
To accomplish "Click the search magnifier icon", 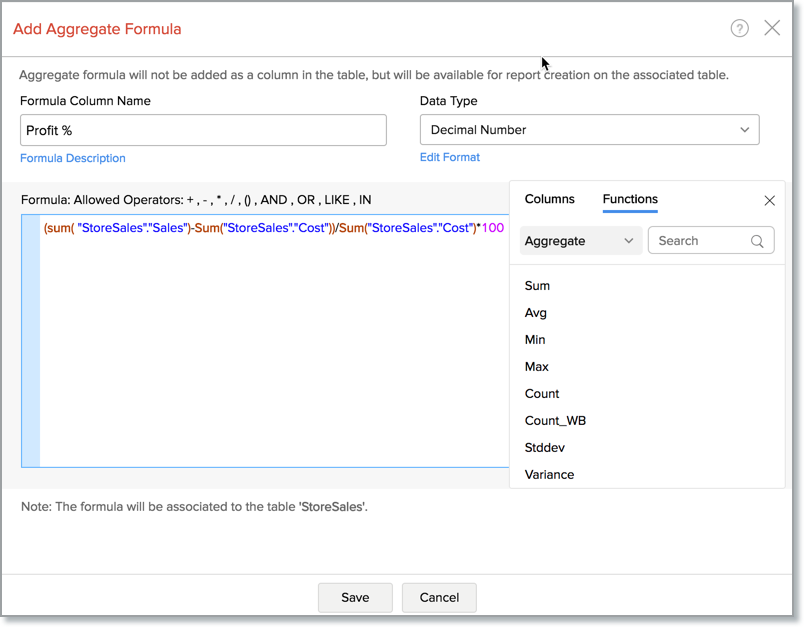I will tap(757, 241).
